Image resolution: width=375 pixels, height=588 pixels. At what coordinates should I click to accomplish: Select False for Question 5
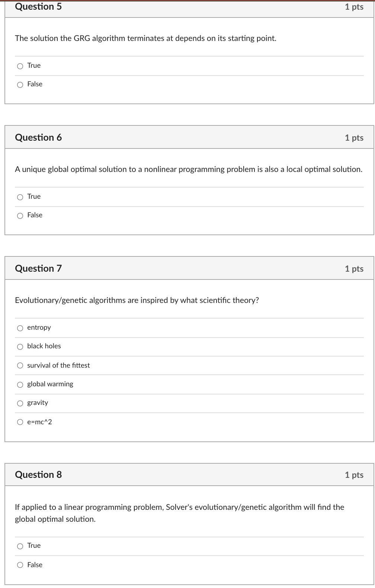coord(20,84)
